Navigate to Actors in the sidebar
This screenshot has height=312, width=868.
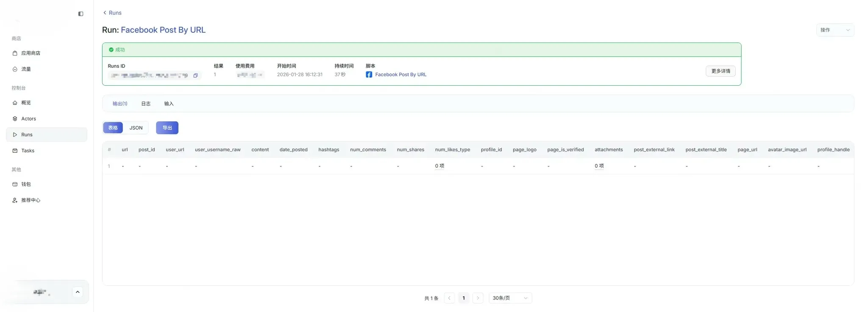coord(28,119)
